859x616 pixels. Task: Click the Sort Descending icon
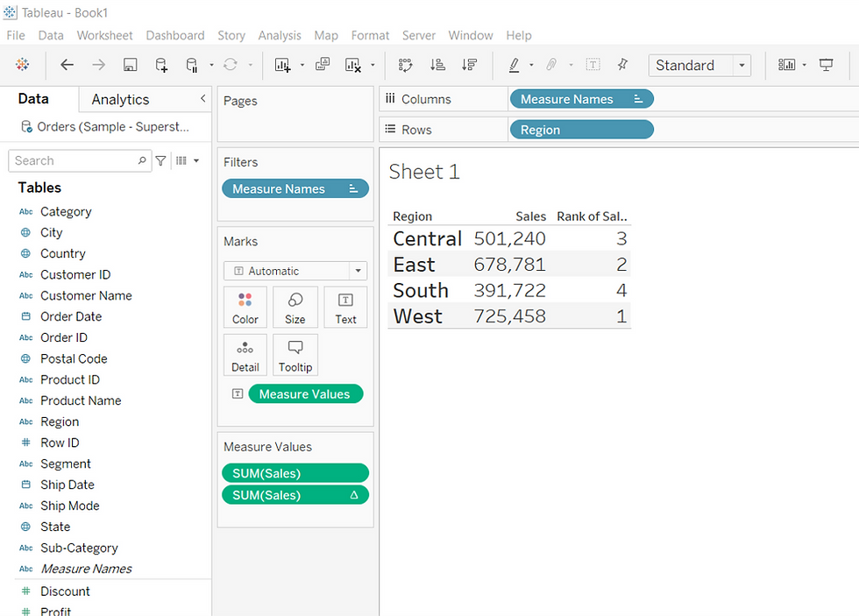coord(469,65)
